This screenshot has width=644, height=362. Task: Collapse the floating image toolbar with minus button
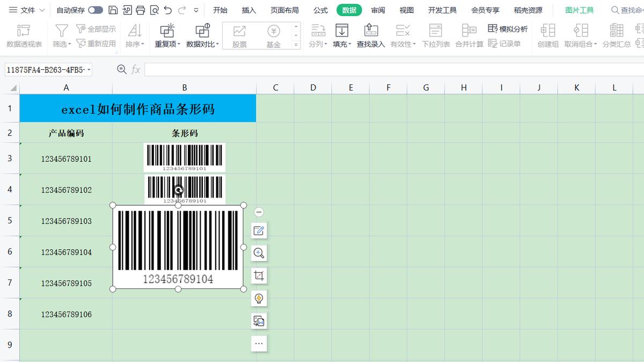[259, 212]
